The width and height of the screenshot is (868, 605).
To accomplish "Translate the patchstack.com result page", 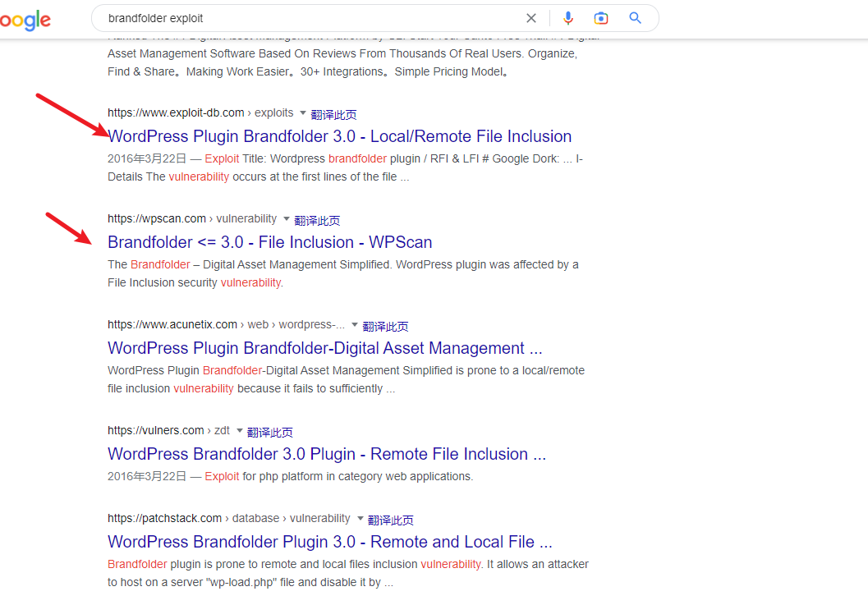I will (x=390, y=520).
